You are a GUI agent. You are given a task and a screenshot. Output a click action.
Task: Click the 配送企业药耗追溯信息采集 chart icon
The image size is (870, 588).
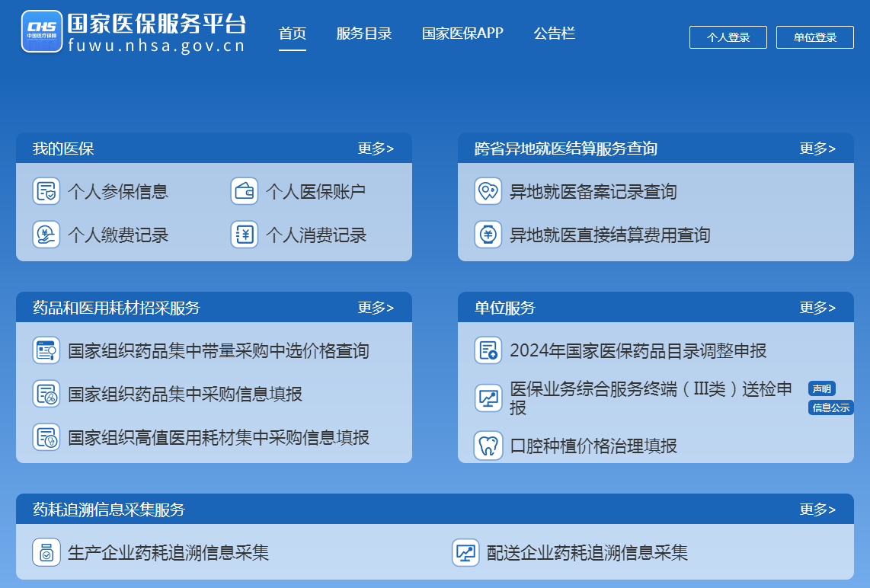click(x=464, y=554)
